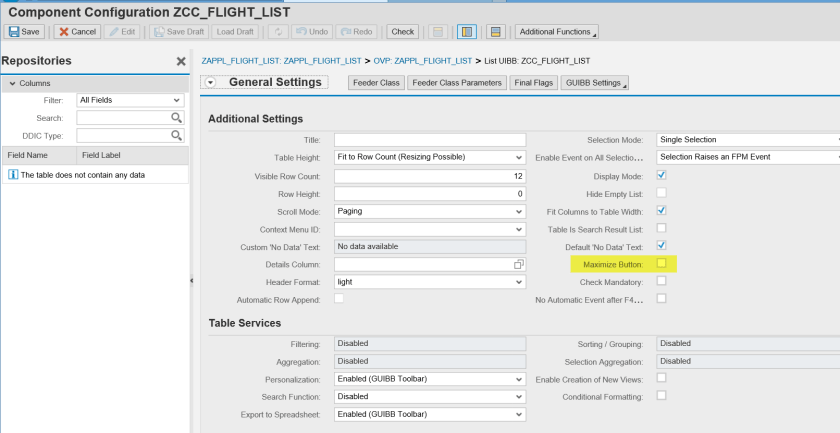This screenshot has height=433, width=840.
Task: Open value help for Details Column
Action: click(x=519, y=265)
